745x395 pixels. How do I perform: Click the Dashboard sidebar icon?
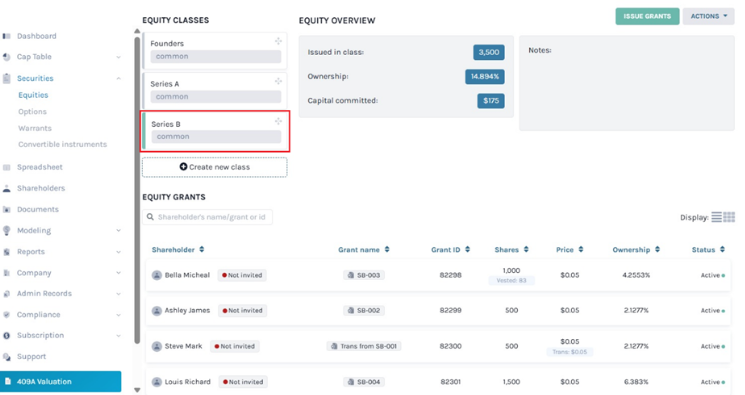click(x=7, y=36)
